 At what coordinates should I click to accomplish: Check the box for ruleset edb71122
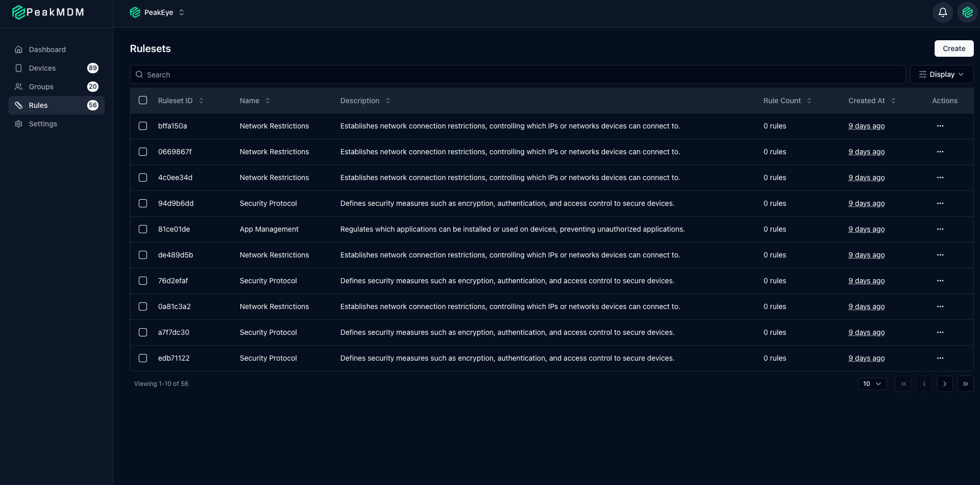click(143, 358)
